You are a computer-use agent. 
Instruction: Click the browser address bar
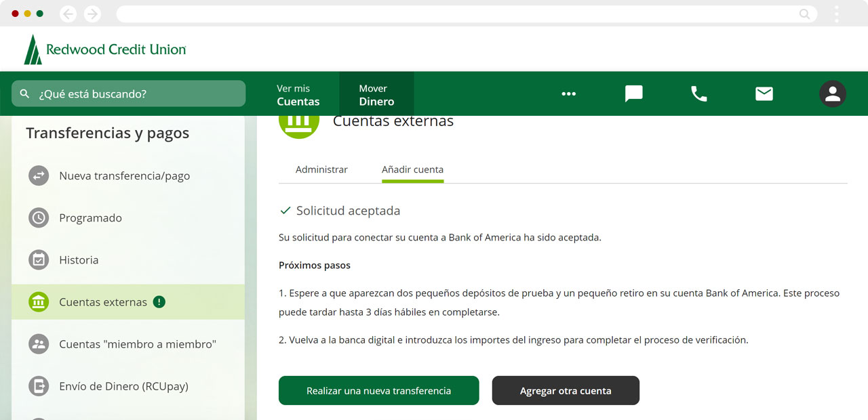[467, 14]
